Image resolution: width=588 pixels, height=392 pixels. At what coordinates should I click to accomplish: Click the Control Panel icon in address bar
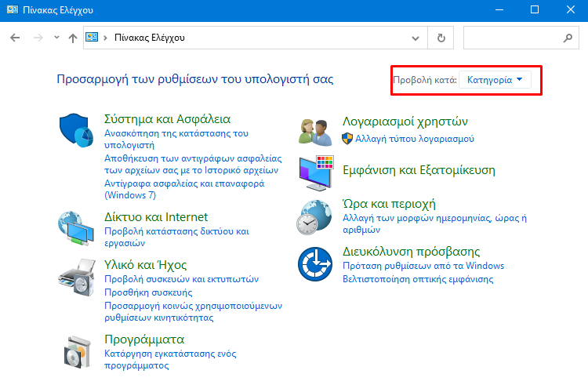[92, 37]
